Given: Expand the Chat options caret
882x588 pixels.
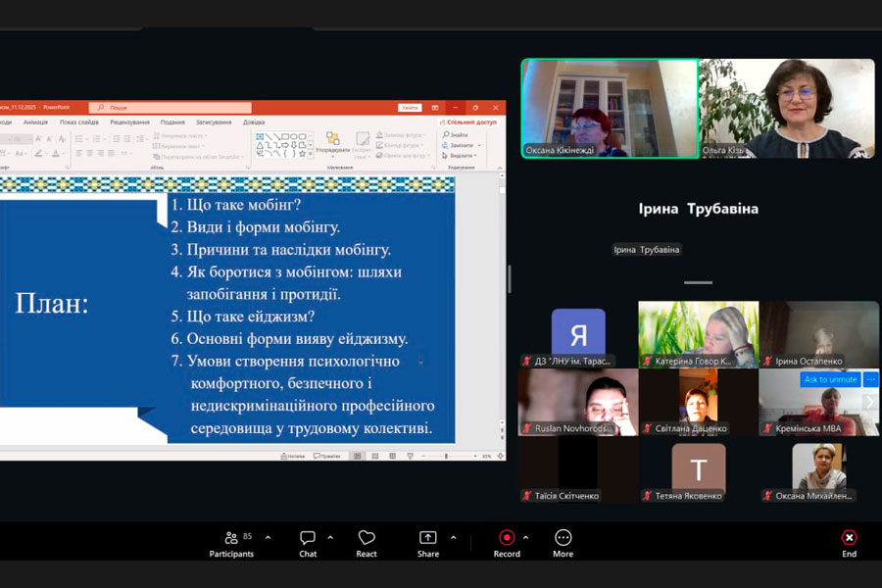Looking at the screenshot, I should coord(330,538).
